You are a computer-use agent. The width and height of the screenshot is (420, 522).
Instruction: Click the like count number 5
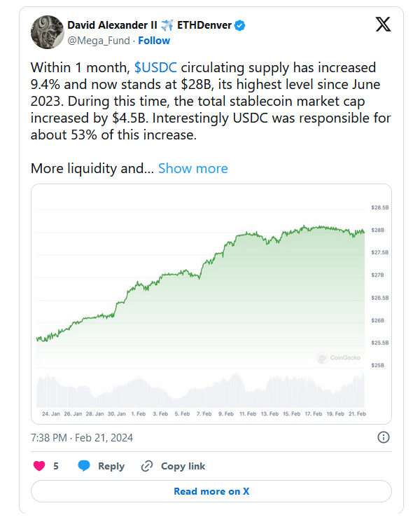[56, 466]
